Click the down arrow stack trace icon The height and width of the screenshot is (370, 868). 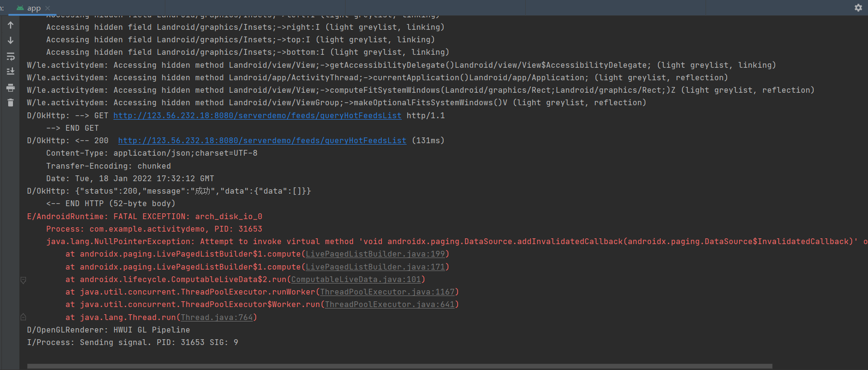pyautogui.click(x=11, y=40)
